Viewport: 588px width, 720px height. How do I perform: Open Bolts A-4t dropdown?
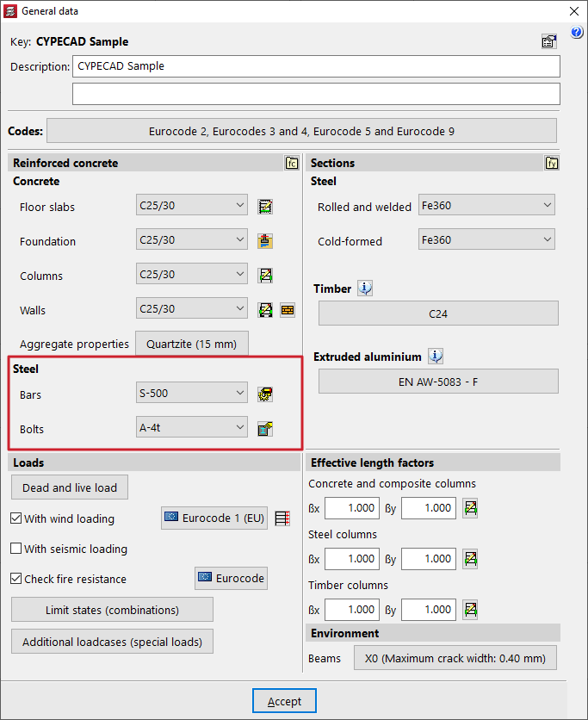tap(192, 427)
